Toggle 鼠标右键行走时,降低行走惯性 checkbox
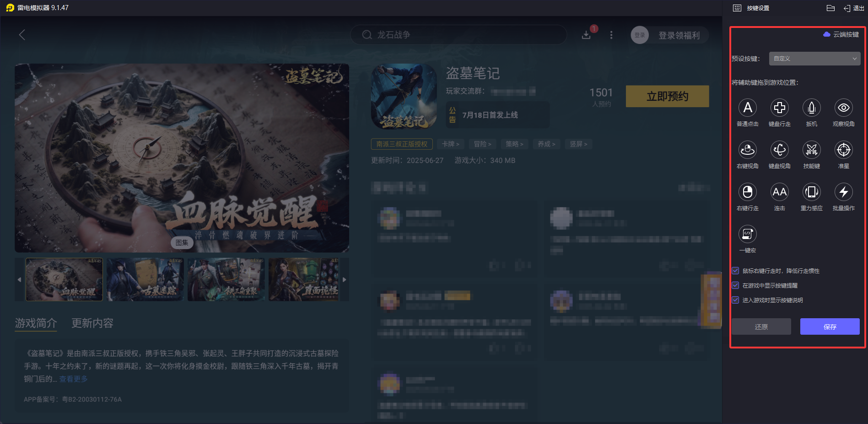 coord(735,271)
